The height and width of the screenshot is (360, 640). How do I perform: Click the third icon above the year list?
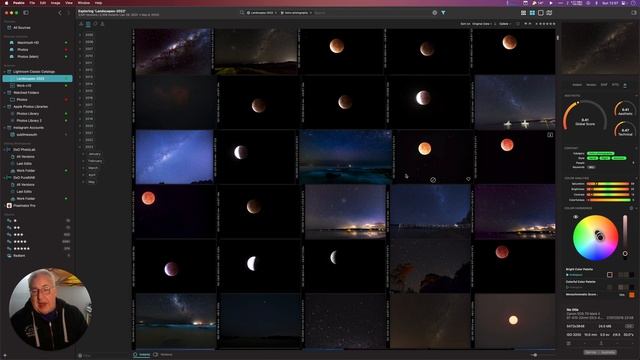pyautogui.click(x=95, y=24)
